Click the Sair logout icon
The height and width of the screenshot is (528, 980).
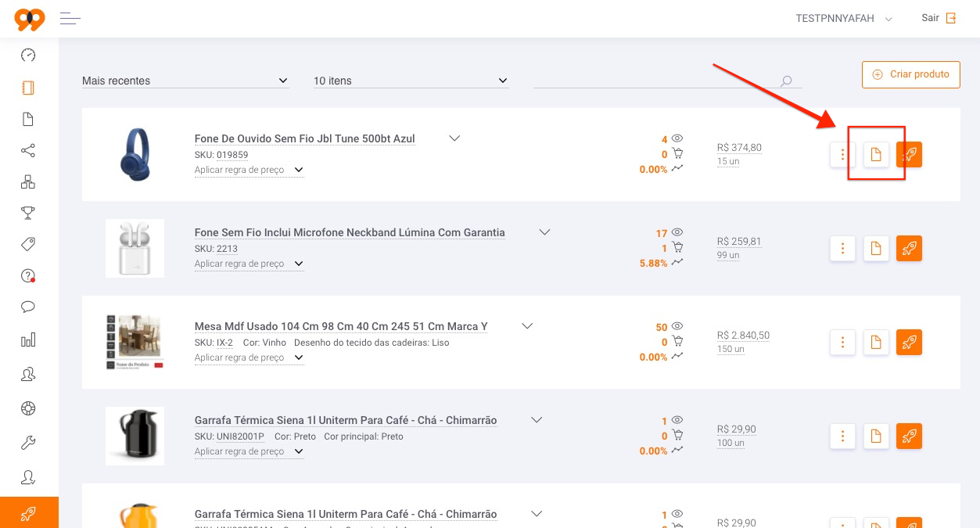[x=951, y=18]
